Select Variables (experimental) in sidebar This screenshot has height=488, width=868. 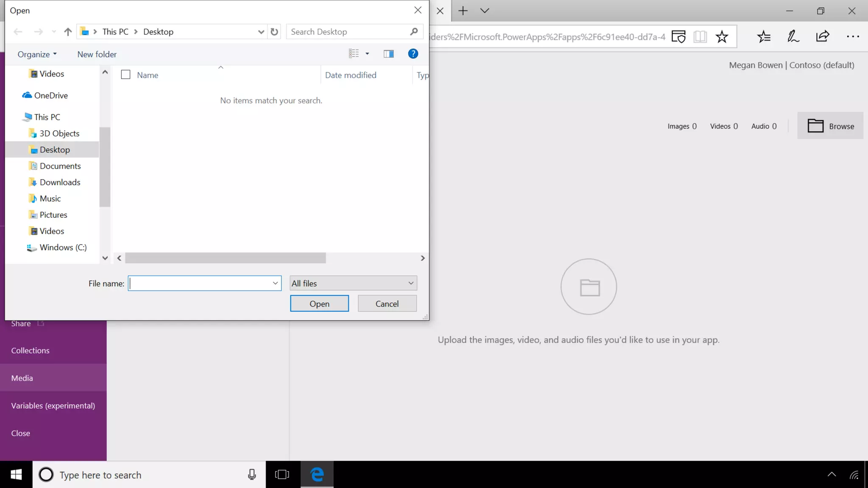point(53,405)
